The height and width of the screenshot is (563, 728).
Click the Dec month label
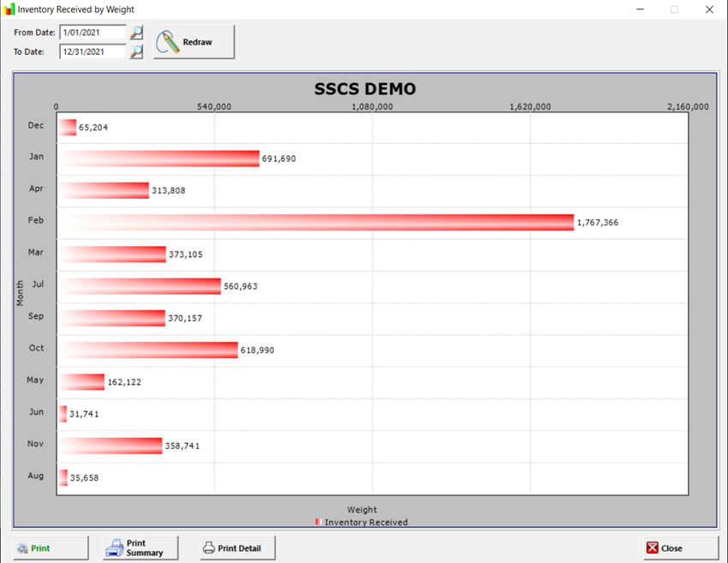[x=36, y=125]
